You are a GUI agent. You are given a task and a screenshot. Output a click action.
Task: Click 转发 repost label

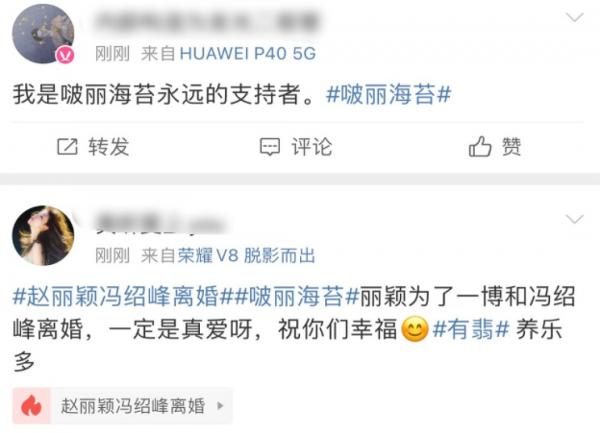click(109, 147)
